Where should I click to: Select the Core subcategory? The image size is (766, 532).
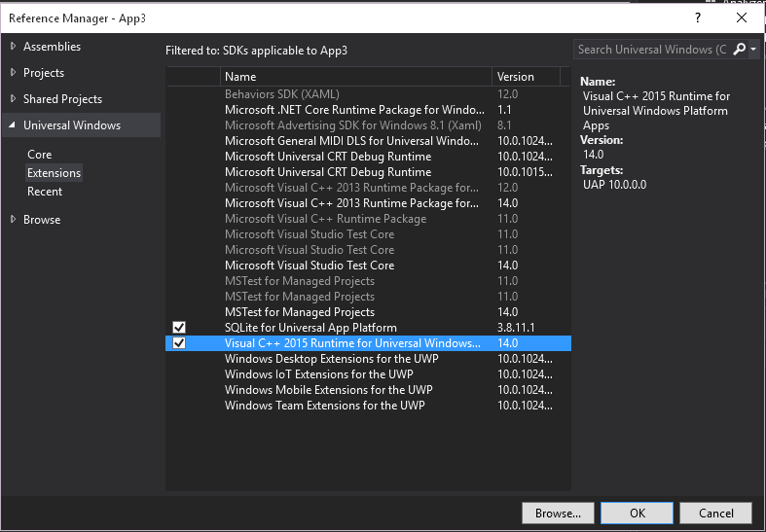(40, 155)
